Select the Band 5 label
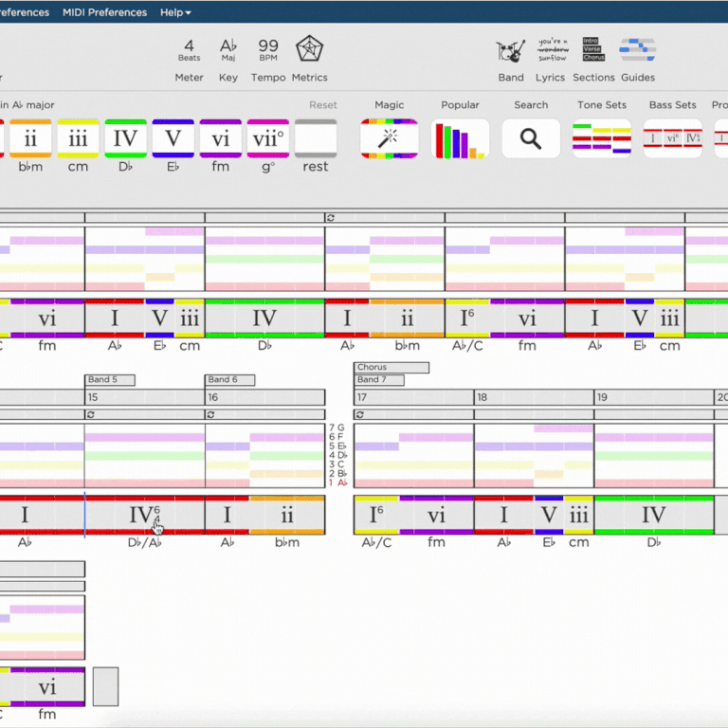The image size is (728, 728). 110,380
